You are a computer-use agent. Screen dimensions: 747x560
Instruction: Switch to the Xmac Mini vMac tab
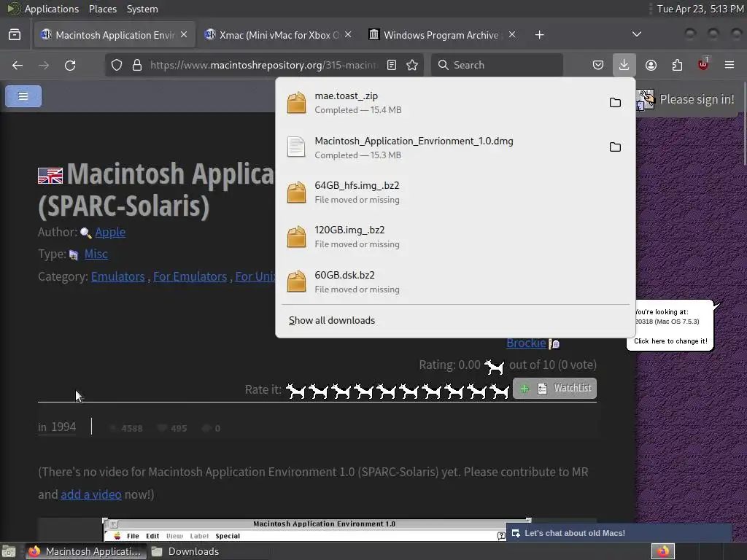279,35
